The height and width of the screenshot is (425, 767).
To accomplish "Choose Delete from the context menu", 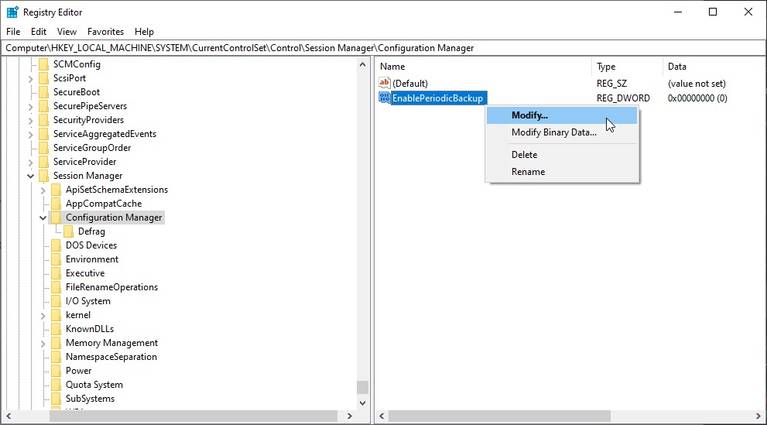I will pos(563,155).
